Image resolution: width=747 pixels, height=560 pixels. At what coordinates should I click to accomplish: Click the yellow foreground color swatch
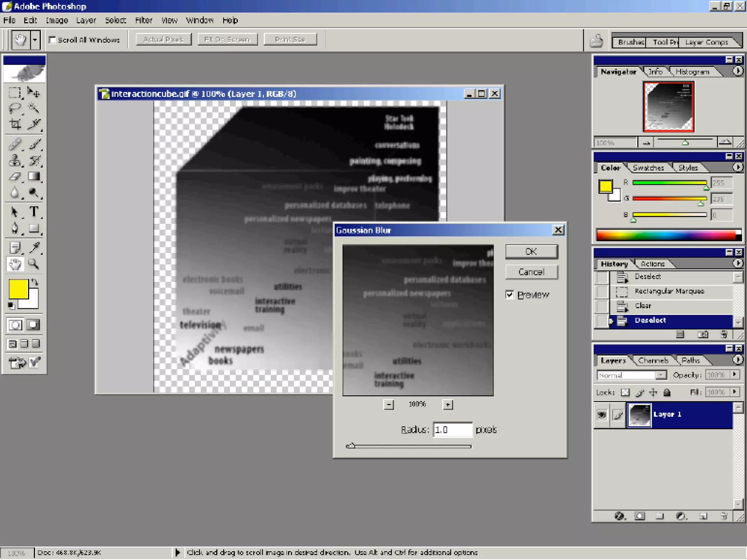click(18, 289)
